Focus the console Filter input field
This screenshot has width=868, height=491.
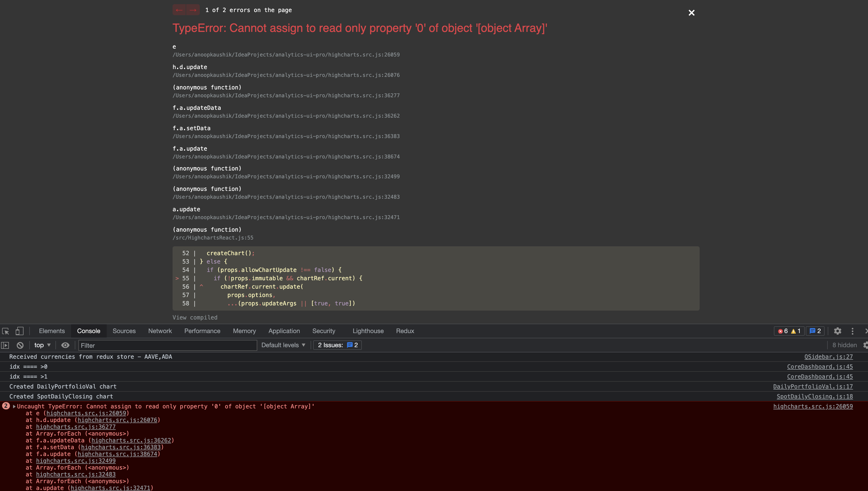point(168,345)
